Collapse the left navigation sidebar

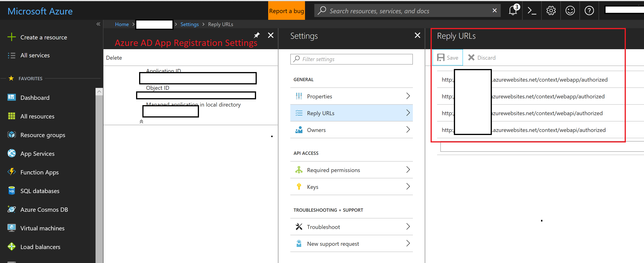coord(98,24)
